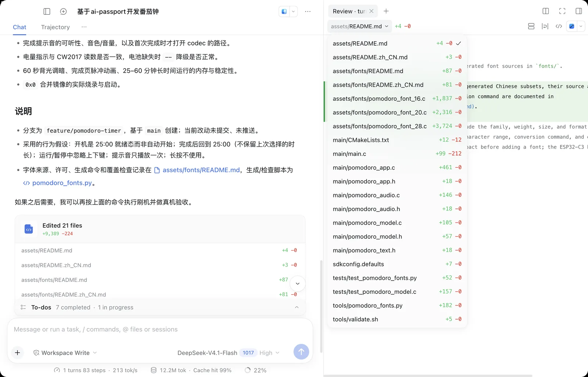588x377 pixels.
Task: Toggle the word wrap icon in diff toolbar
Action: pyautogui.click(x=545, y=26)
